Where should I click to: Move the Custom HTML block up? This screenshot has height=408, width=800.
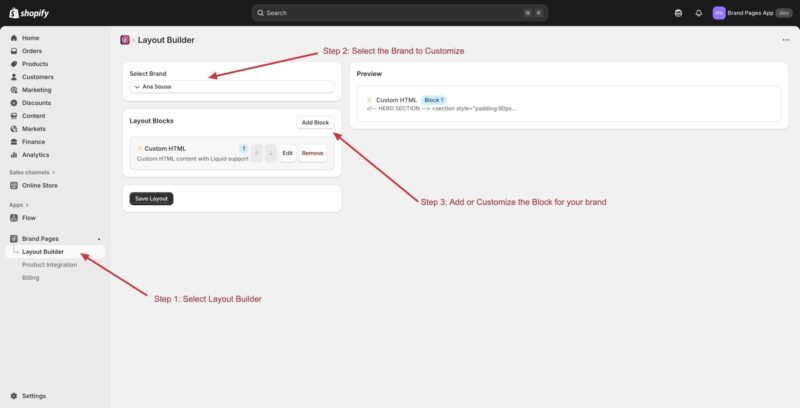[257, 153]
